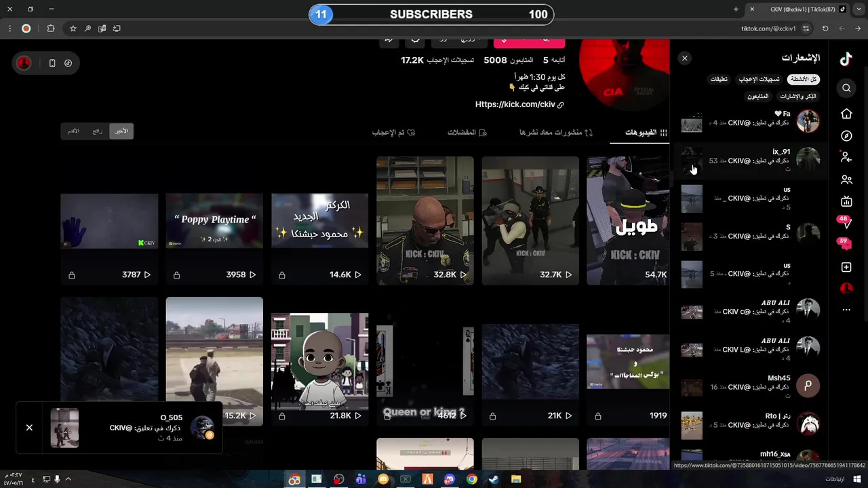This screenshot has width=868, height=488.
Task: Sort videos by الأخير
Action: click(x=121, y=131)
